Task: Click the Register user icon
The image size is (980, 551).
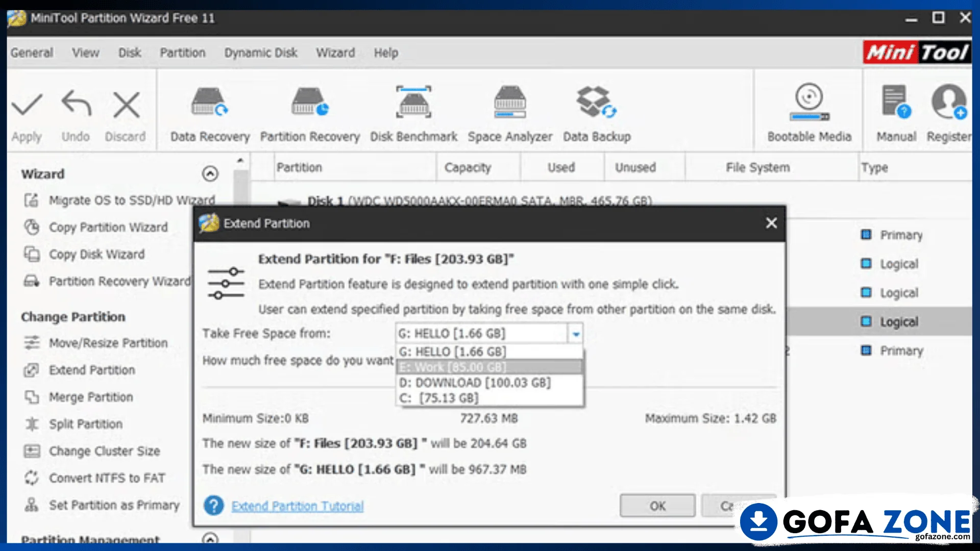Action: pos(949,102)
